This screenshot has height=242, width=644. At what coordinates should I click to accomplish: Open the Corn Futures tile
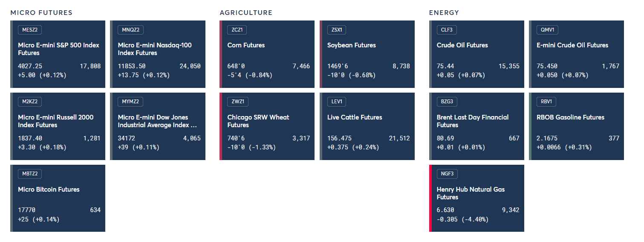tap(267, 54)
